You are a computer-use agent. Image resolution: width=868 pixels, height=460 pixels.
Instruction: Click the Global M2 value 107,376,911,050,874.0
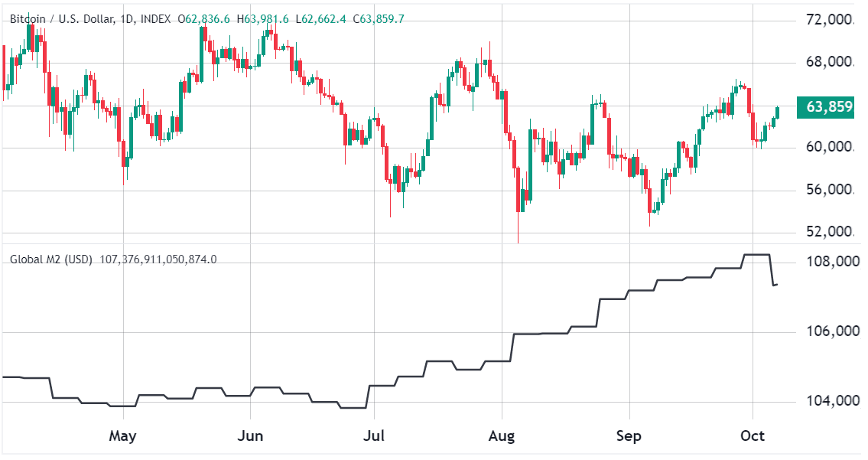click(x=158, y=259)
